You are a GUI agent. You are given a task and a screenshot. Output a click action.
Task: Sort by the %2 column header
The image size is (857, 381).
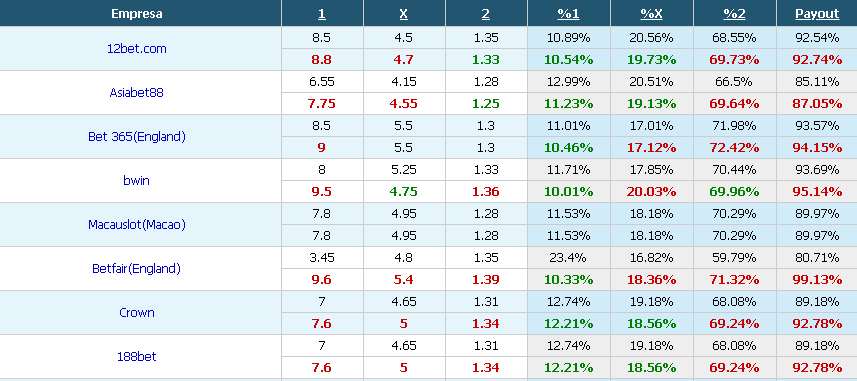tap(735, 14)
